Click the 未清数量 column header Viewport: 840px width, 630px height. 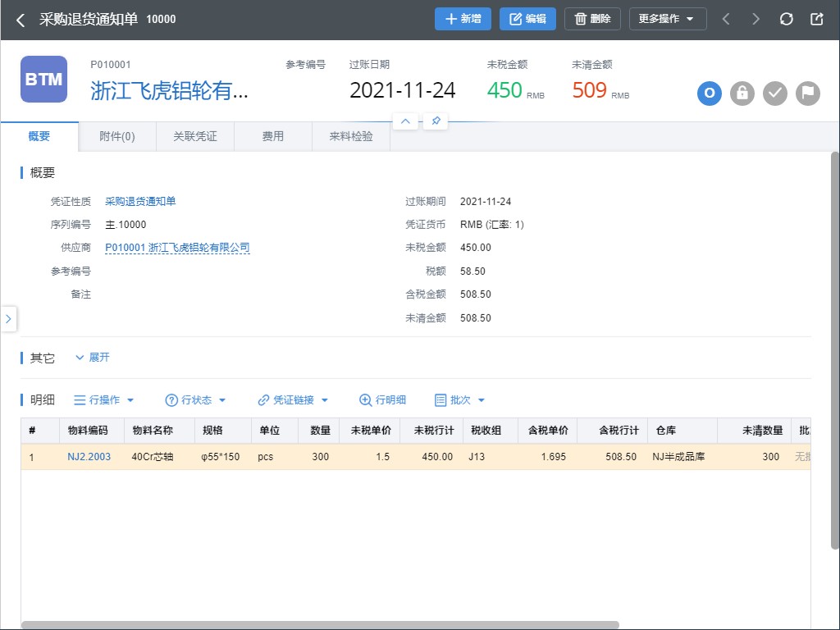755,431
